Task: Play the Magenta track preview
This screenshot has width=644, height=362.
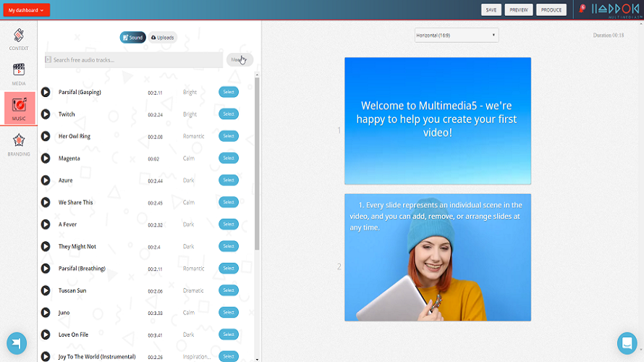Action: point(46,159)
